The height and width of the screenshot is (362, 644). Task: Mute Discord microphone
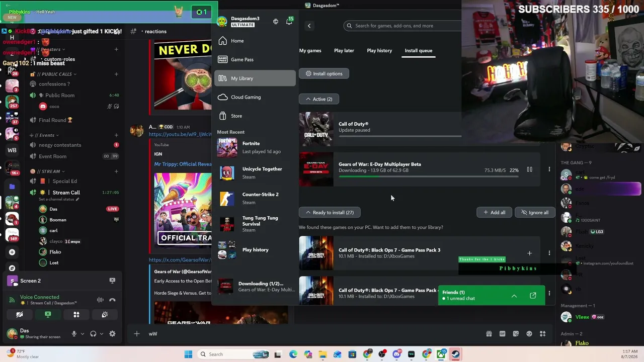pos(74,334)
